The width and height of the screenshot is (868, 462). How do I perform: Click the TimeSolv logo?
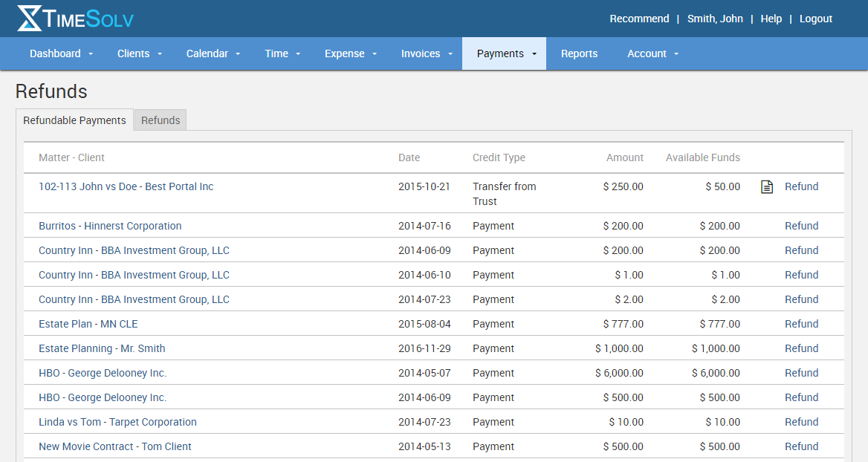tap(74, 18)
